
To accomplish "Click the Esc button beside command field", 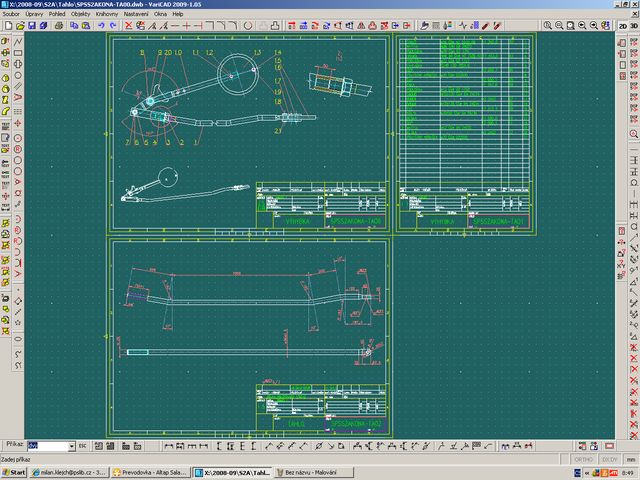I will click(83, 446).
